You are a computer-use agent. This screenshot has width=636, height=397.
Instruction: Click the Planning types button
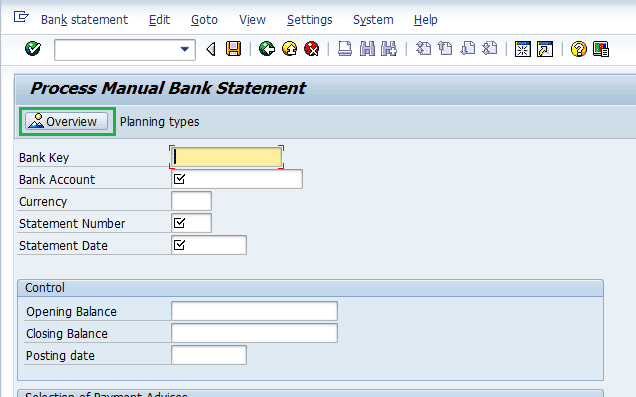(x=159, y=122)
